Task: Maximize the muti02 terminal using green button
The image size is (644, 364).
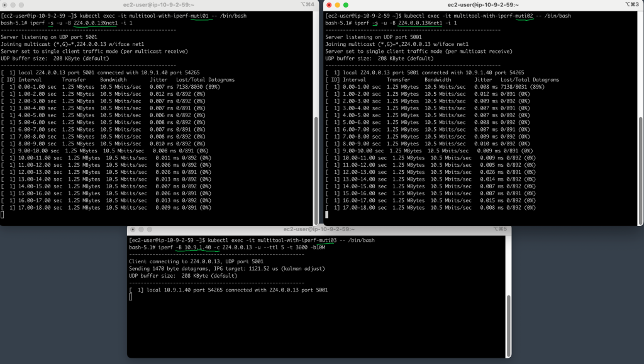Action: coord(346,5)
